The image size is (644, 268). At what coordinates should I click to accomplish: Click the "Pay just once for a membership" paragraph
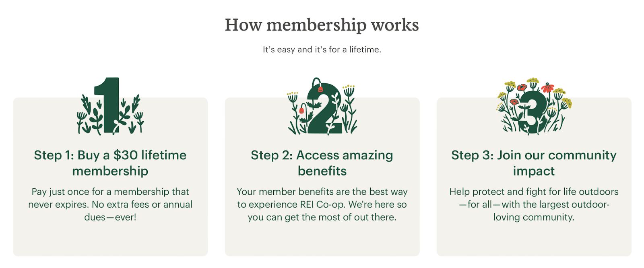pos(110,204)
